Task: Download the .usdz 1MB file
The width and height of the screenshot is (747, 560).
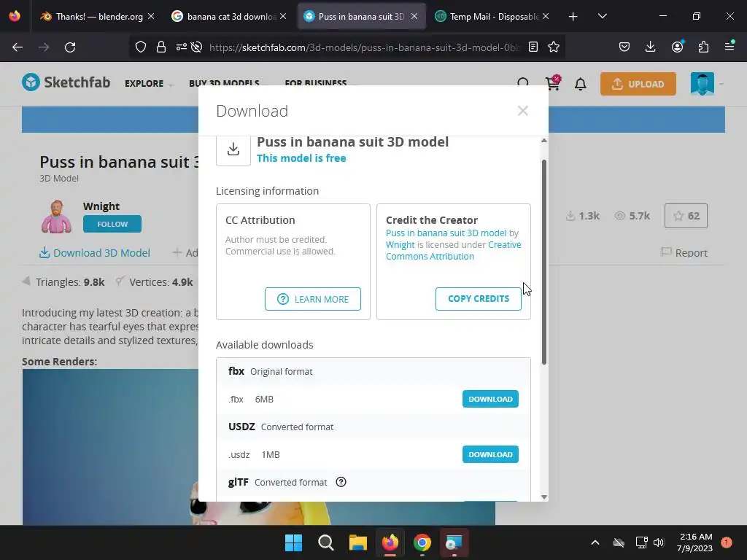Action: (490, 454)
